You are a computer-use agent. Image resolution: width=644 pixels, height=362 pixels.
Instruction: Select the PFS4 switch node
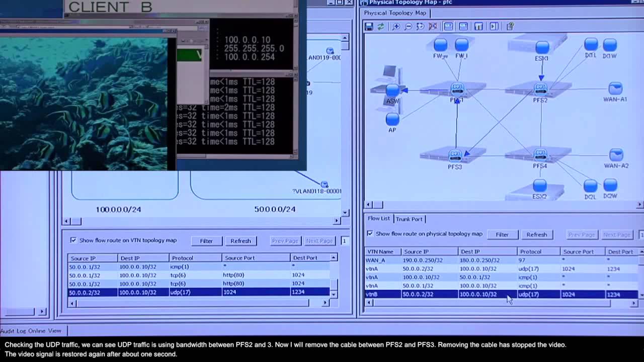point(540,154)
